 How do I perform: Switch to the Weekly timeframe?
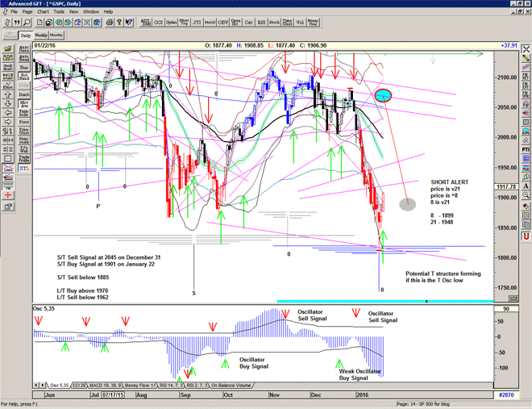pyautogui.click(x=39, y=35)
